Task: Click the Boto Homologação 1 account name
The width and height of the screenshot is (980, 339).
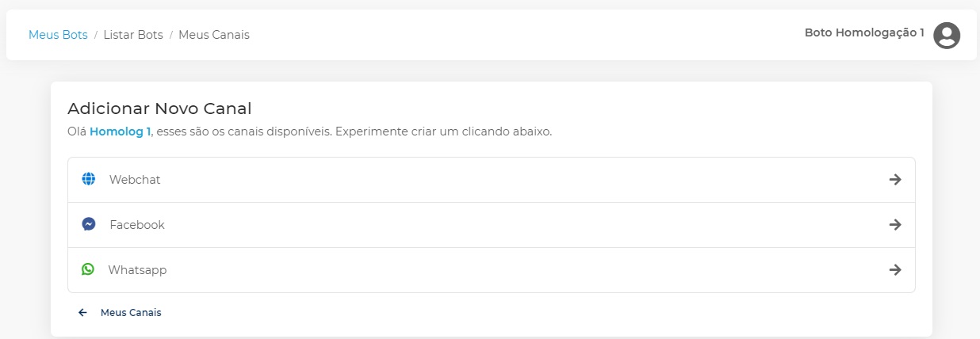Action: [x=864, y=32]
